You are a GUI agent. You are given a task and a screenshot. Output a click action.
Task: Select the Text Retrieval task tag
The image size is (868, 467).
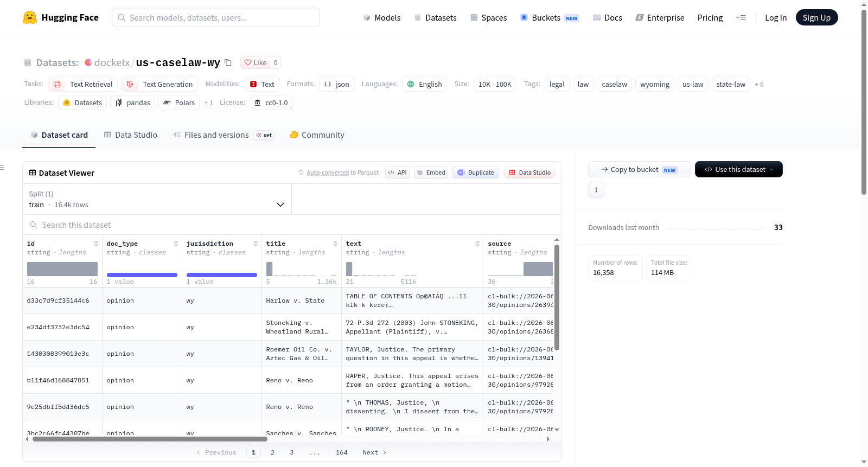pos(82,84)
